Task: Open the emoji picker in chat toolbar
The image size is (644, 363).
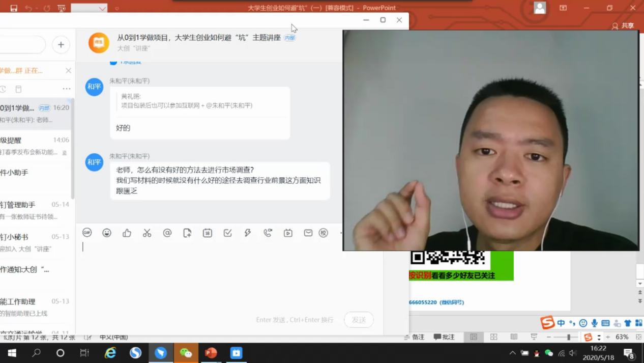Action: (x=107, y=233)
